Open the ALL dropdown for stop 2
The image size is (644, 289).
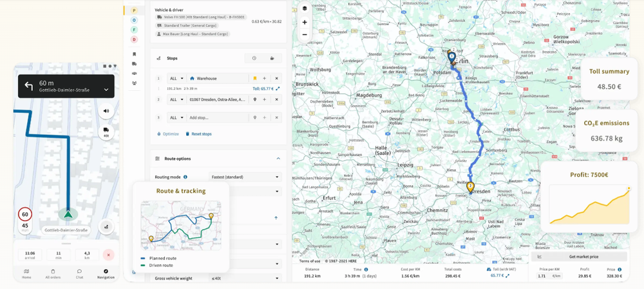(176, 99)
